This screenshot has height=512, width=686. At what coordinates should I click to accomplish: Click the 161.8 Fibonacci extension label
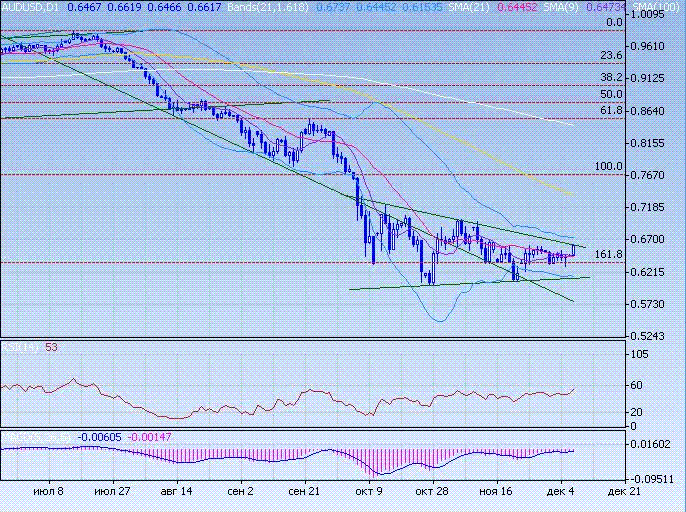click(609, 255)
